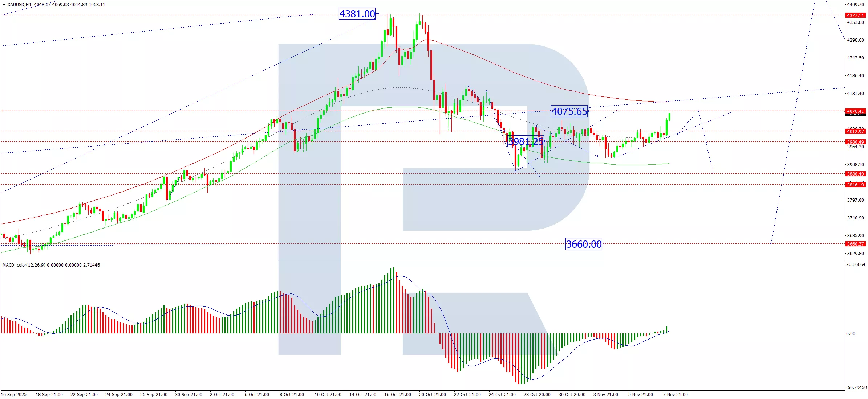868x399 pixels.
Task: Select the 4381.00 price text label
Action: 357,14
